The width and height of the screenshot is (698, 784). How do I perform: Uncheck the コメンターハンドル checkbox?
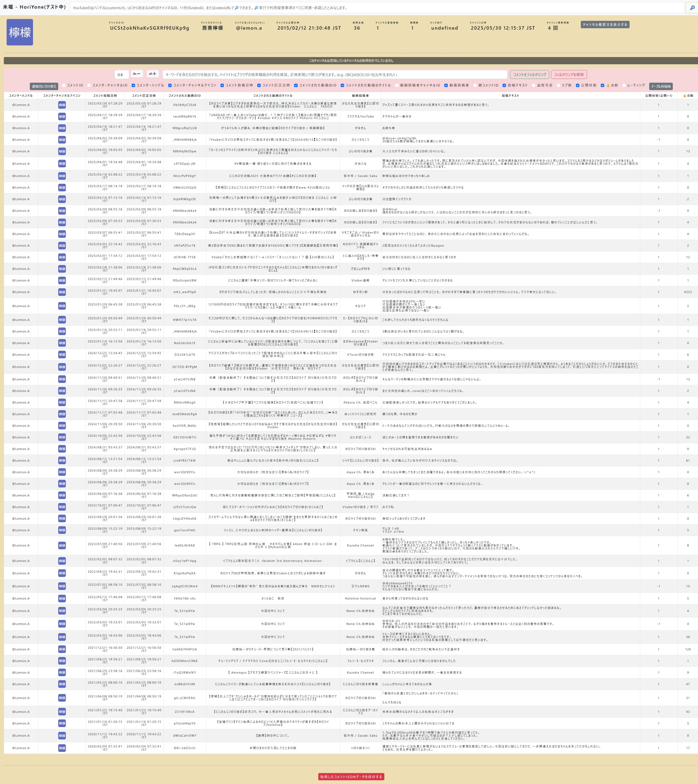[133, 85]
